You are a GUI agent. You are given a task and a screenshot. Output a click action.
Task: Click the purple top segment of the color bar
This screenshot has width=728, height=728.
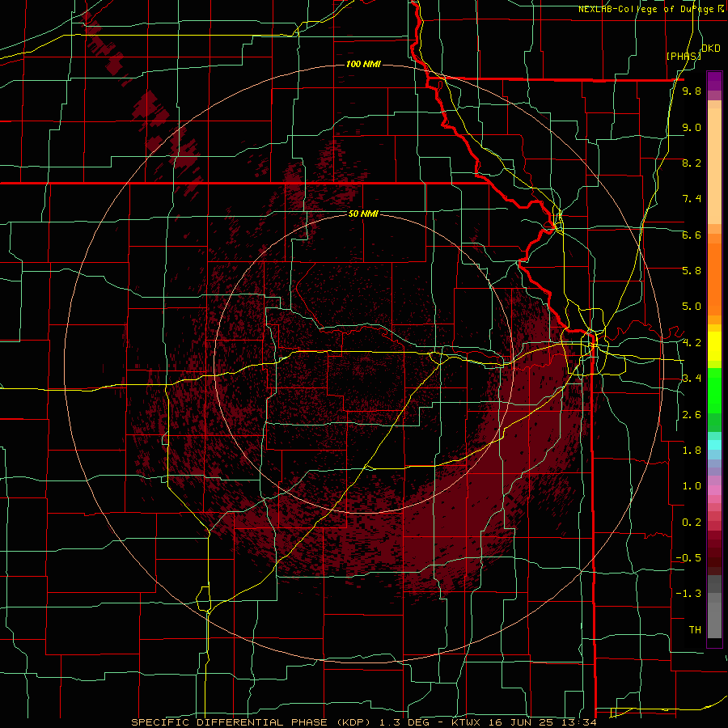714,81
